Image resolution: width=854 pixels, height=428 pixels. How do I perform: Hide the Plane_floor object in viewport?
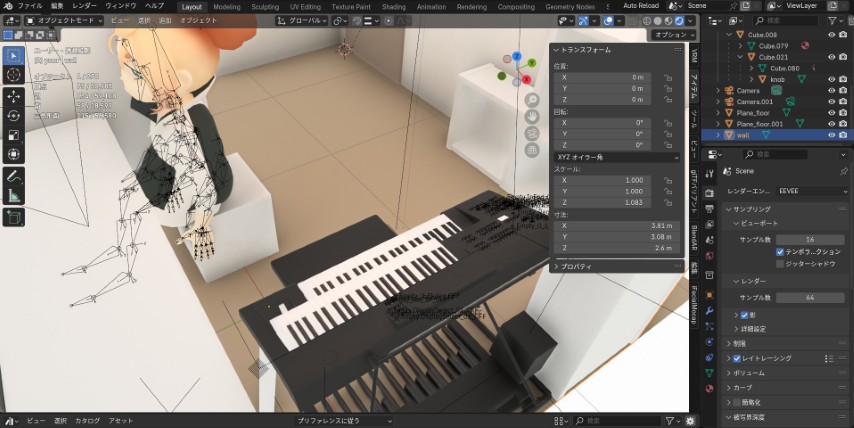pyautogui.click(x=831, y=112)
